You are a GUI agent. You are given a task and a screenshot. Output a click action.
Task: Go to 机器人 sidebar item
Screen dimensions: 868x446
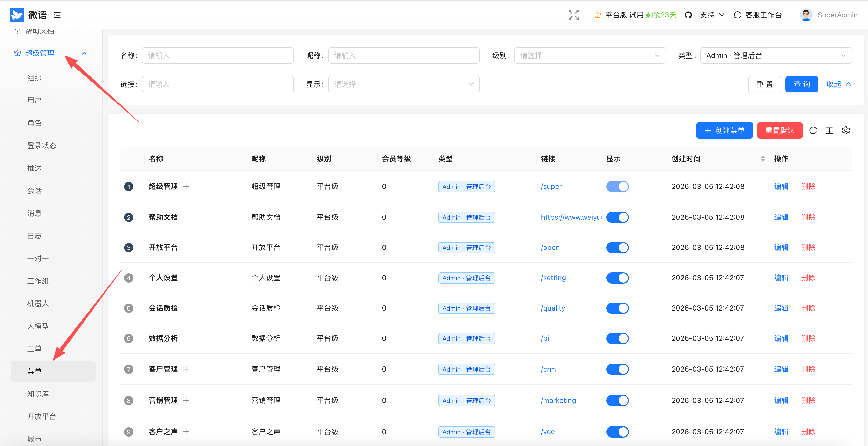tap(38, 304)
